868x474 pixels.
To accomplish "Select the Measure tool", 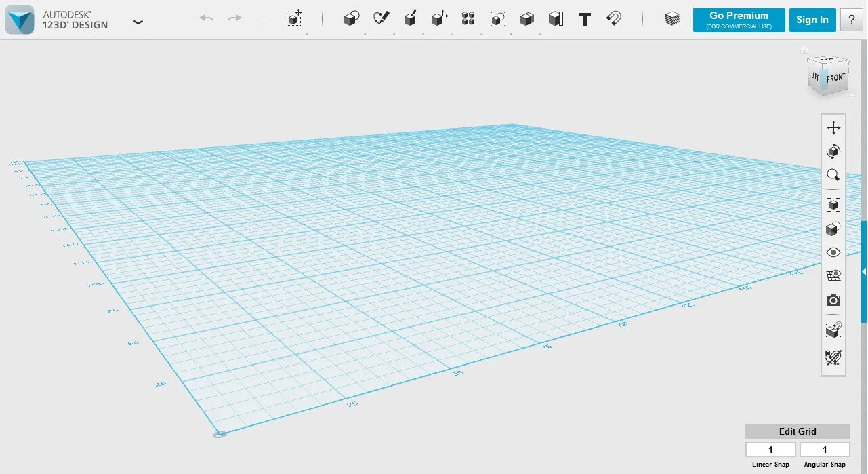I will 556,19.
